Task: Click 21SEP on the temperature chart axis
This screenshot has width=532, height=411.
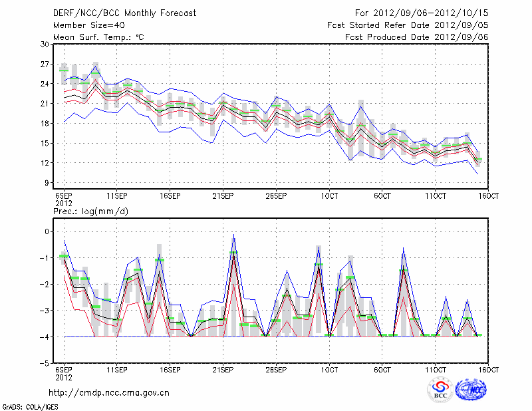Action: coord(223,195)
